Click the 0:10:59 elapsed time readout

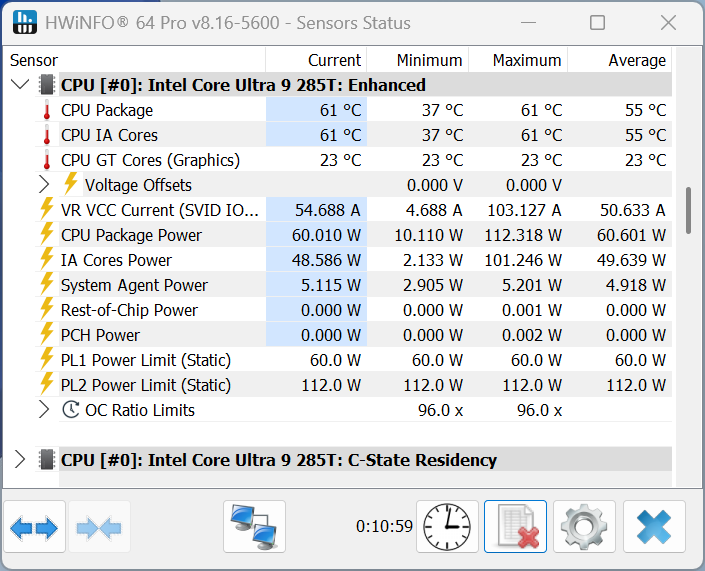(x=384, y=526)
